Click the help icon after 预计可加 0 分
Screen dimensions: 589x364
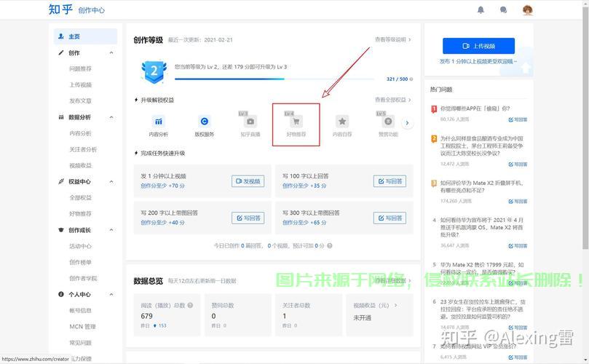pyautogui.click(x=329, y=245)
